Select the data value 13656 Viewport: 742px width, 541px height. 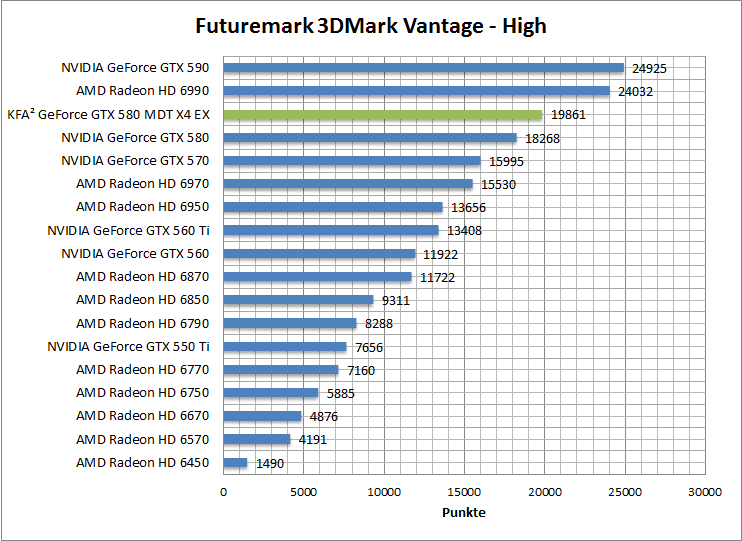(468, 207)
